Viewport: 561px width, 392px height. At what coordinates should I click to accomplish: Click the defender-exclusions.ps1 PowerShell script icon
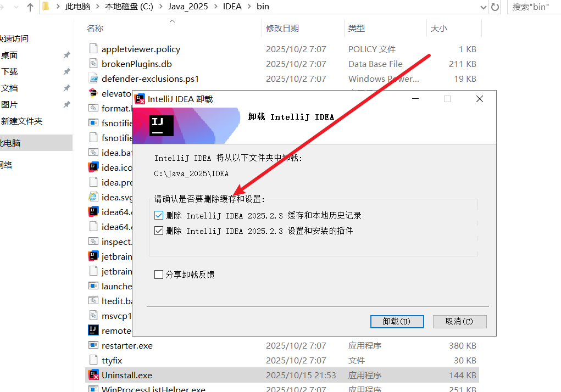[93, 79]
